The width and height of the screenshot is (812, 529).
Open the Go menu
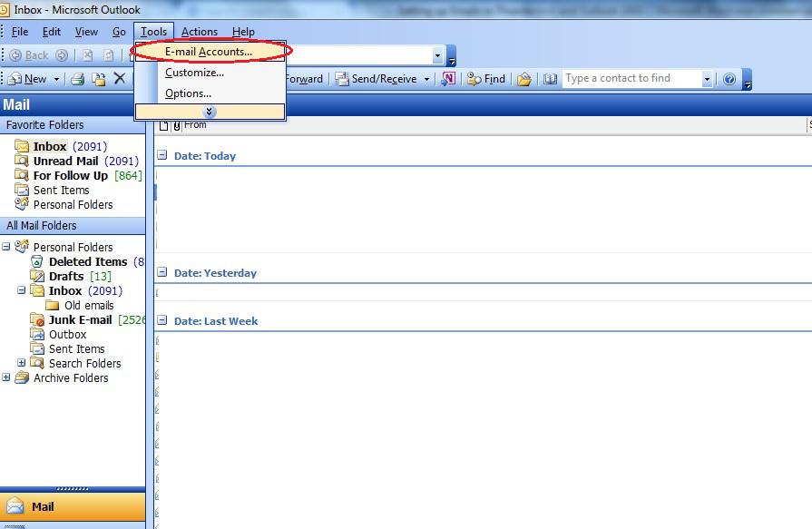119,32
